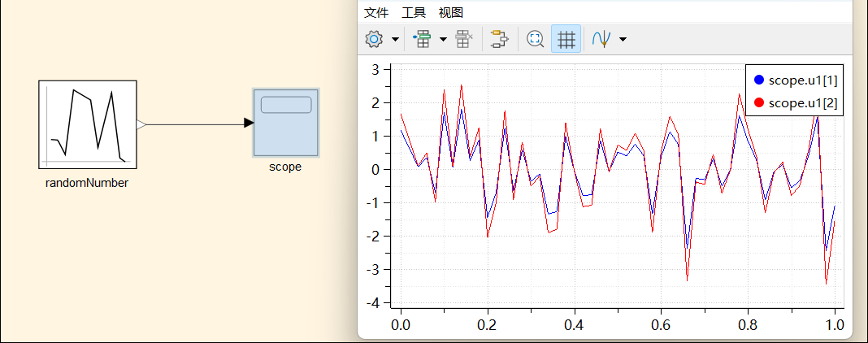Click the scope.u1[2] legend label

[x=802, y=102]
